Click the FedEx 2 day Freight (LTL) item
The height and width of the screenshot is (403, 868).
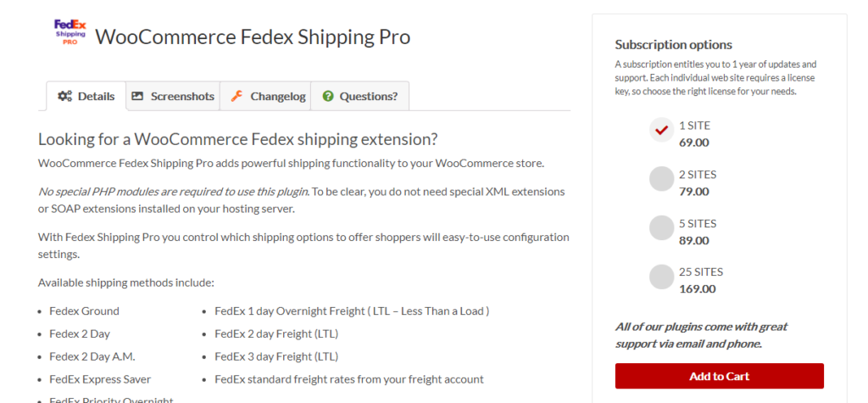tap(276, 333)
